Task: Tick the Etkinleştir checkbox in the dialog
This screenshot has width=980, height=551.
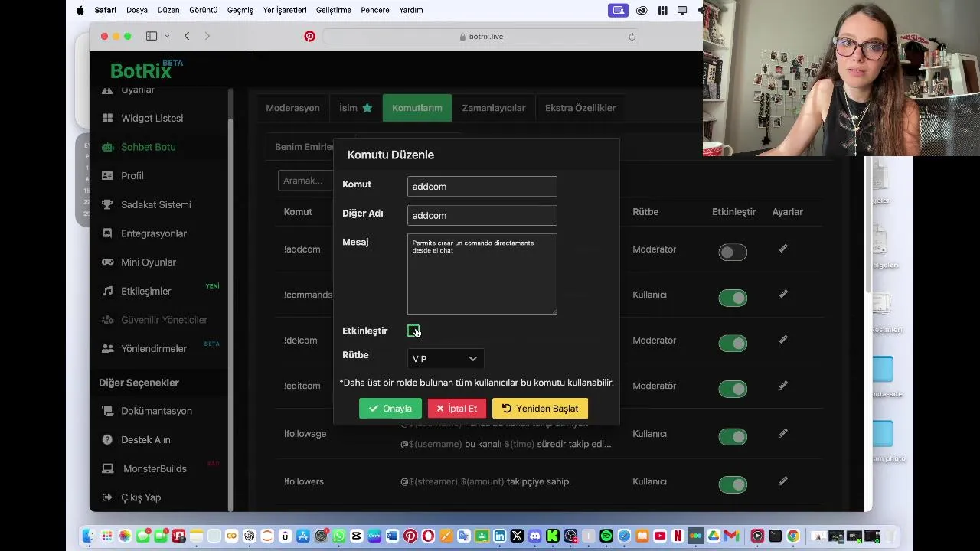Action: 413,331
